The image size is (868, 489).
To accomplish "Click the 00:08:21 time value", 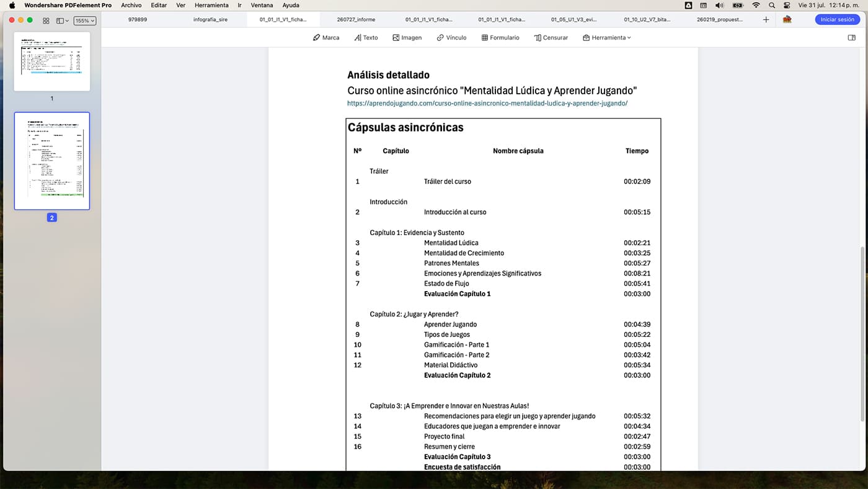I will pos(637,274).
